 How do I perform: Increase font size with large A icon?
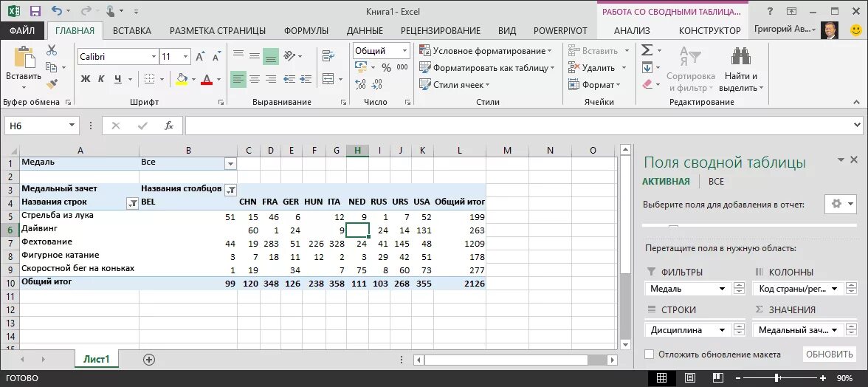tap(201, 56)
